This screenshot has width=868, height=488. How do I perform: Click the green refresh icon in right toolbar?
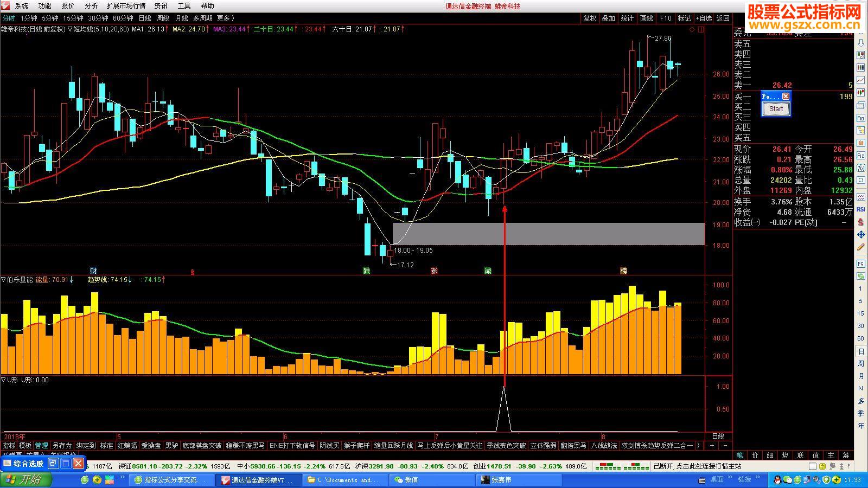861,277
